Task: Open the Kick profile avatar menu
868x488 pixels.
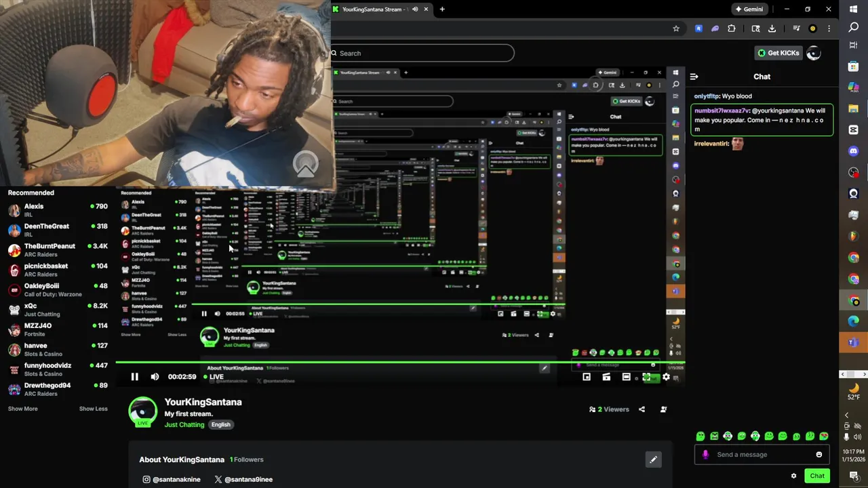Action: coord(814,53)
